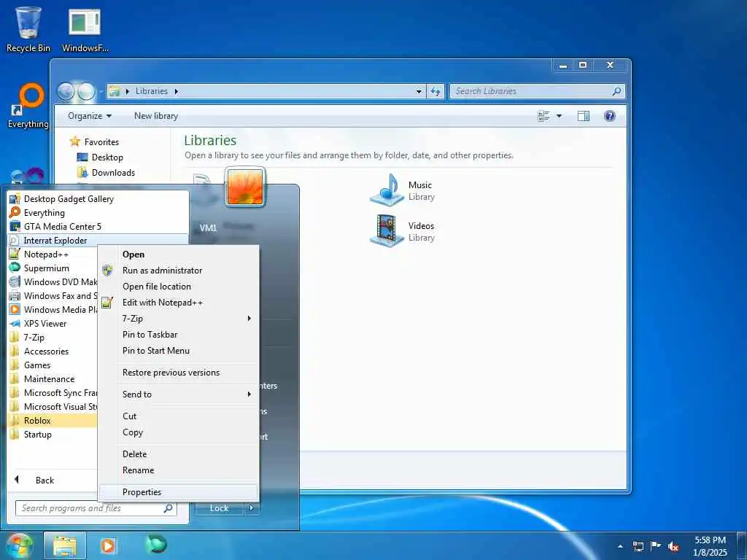Open the Recycle Bin desktop icon
The width and height of the screenshot is (747, 560).
(28, 28)
